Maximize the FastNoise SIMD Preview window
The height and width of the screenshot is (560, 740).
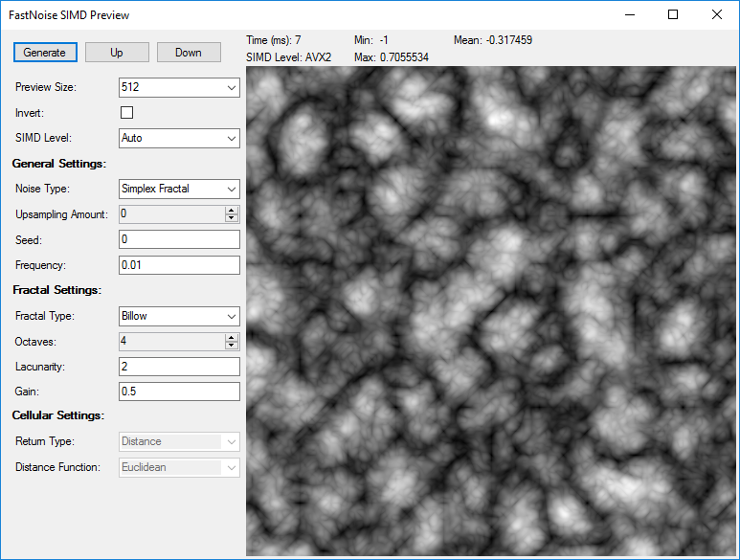(673, 14)
